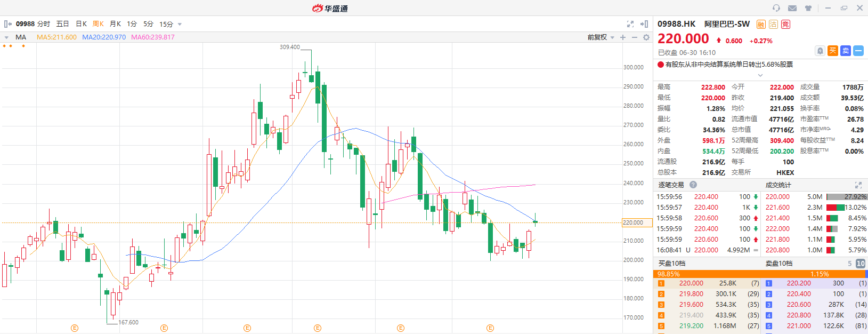Click the help icon next to 逐笔交易
The width and height of the screenshot is (868, 334).
pos(693,185)
